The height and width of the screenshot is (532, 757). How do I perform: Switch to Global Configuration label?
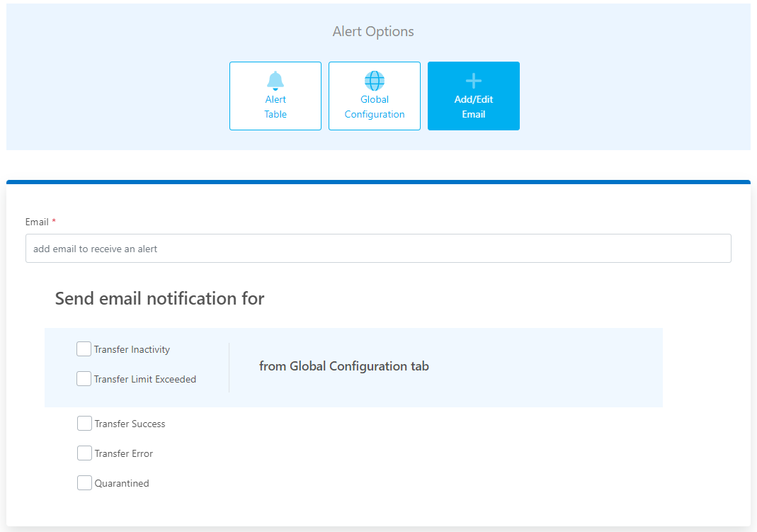pos(374,107)
